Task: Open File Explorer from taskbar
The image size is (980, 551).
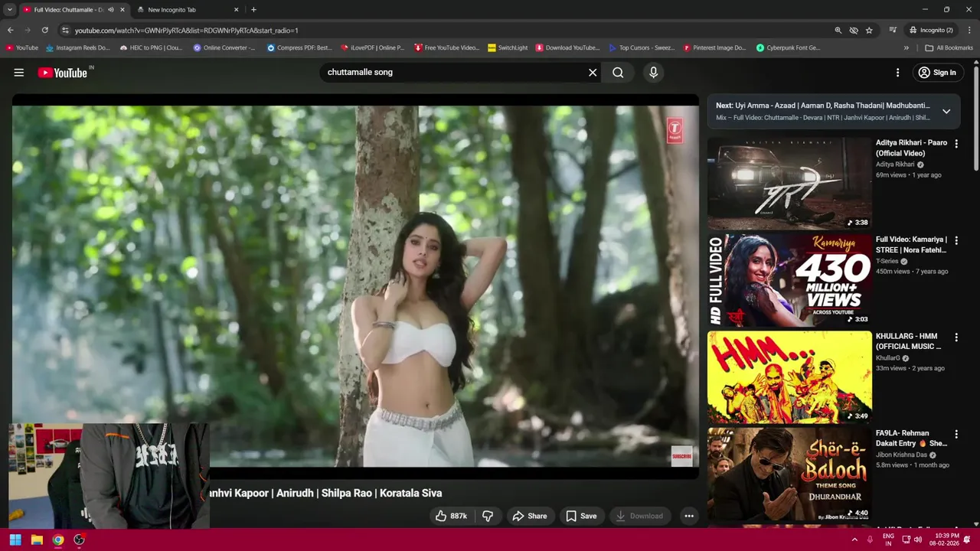Action: pyautogui.click(x=37, y=540)
